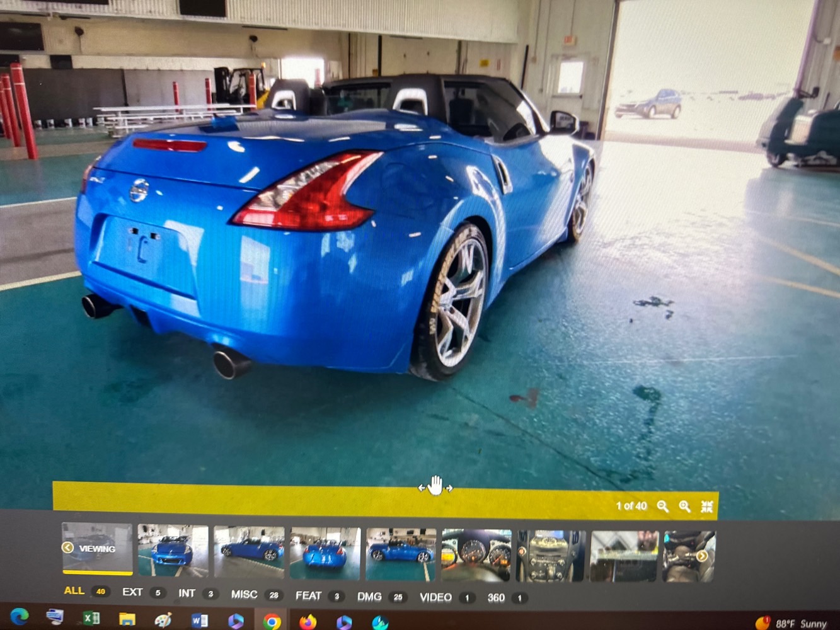This screenshot has height=630, width=840.
Task: Open Microsoft Edge from the taskbar
Action: pyautogui.click(x=20, y=617)
